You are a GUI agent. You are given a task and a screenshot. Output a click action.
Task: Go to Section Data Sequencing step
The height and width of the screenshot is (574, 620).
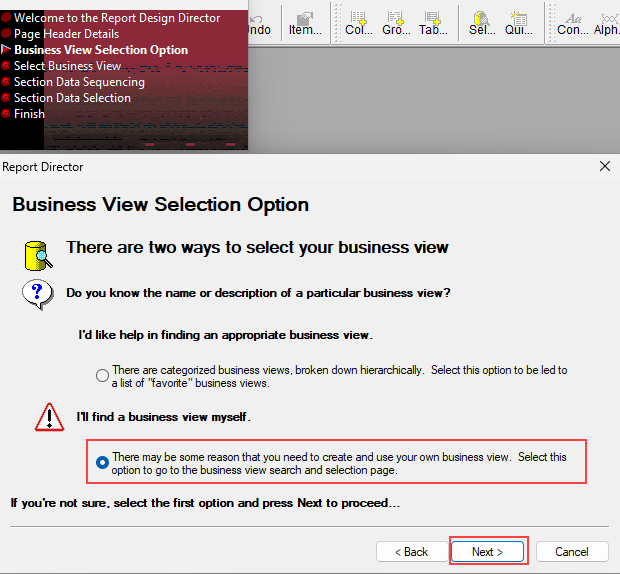tap(79, 82)
